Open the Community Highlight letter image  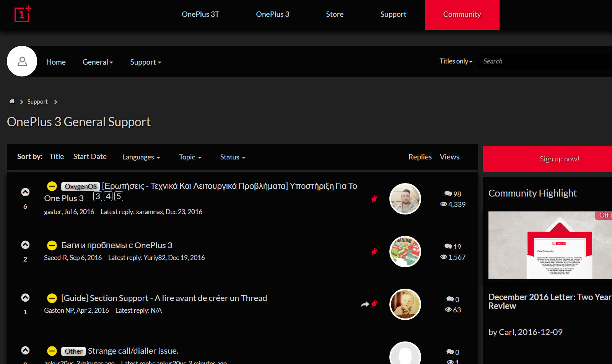tap(550, 245)
